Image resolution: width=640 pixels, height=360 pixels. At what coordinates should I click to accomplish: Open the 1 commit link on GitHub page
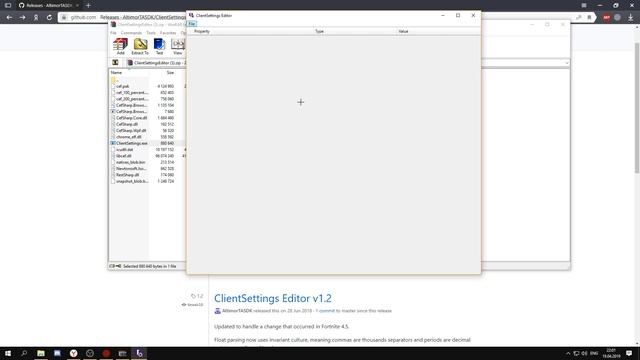[325, 311]
